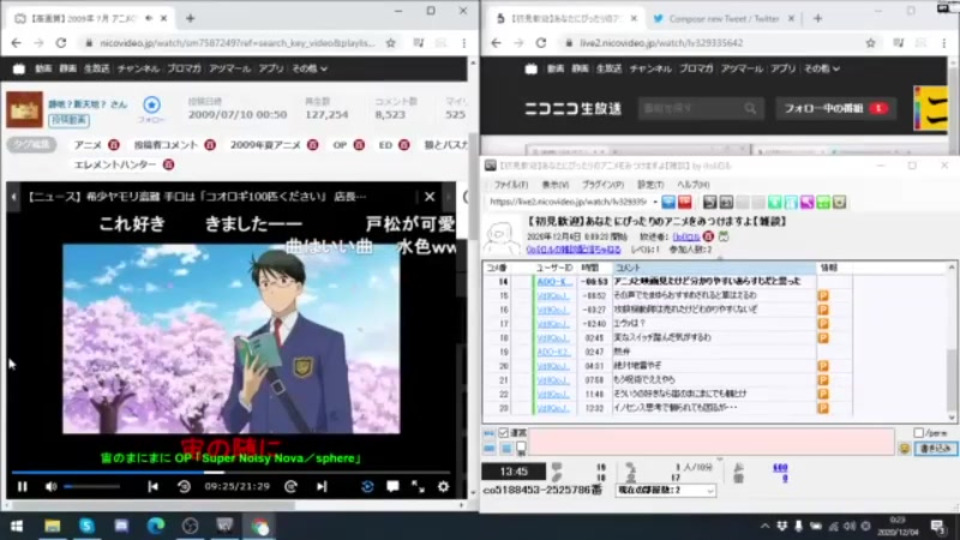Open フォロー中の番組 button

836,108
